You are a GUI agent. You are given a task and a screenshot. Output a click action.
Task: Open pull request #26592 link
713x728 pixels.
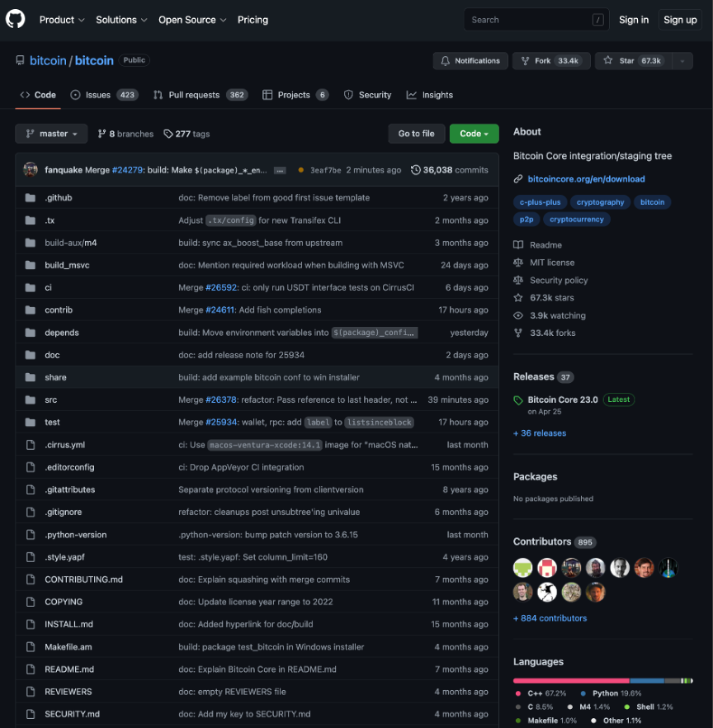221,288
